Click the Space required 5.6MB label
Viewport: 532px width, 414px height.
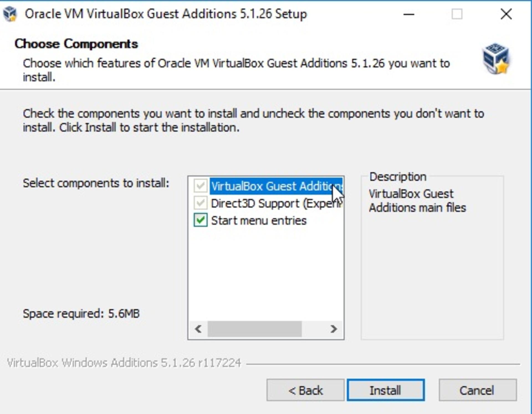pyautogui.click(x=81, y=314)
